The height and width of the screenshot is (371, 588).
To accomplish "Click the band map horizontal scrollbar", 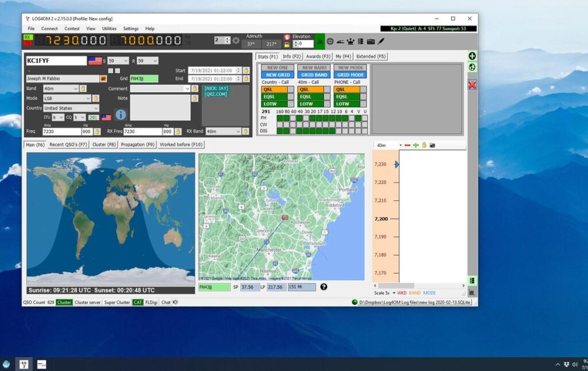I will click(x=419, y=285).
